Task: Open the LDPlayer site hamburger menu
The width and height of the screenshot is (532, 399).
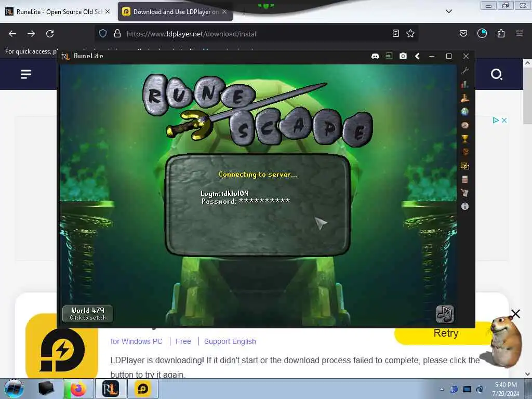Action: pyautogui.click(x=26, y=74)
